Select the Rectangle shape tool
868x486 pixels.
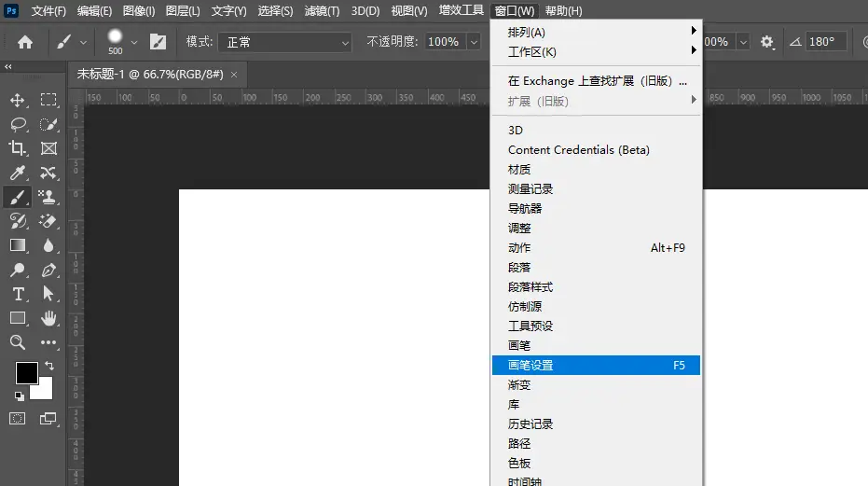click(x=18, y=318)
